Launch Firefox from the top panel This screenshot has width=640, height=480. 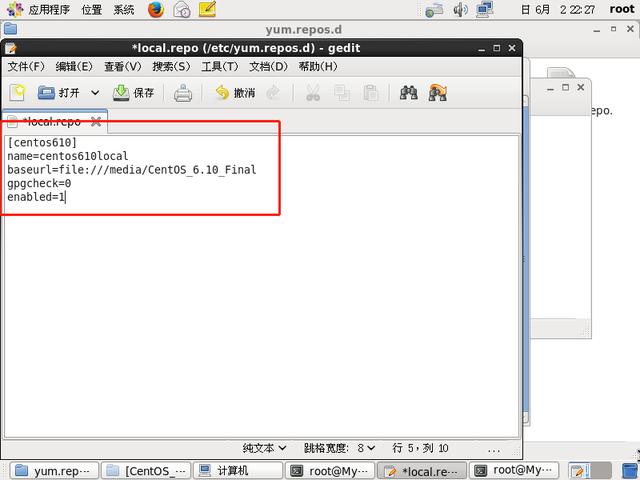click(x=156, y=9)
